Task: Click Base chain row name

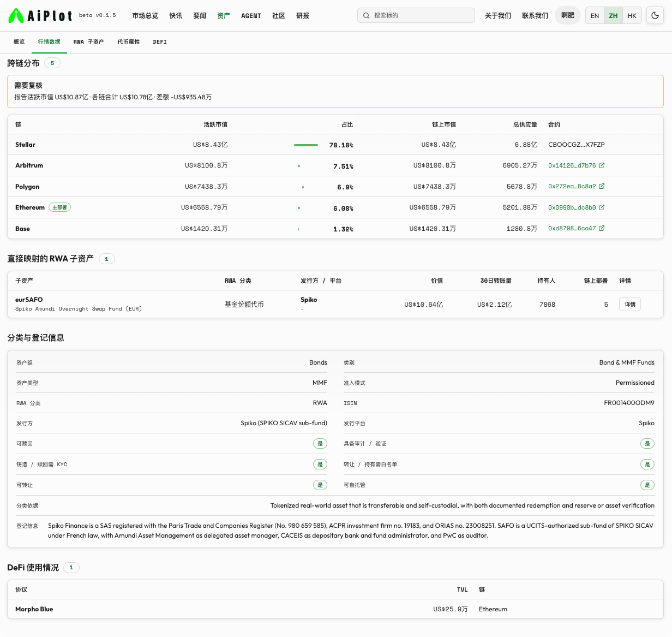Action: pyautogui.click(x=22, y=229)
